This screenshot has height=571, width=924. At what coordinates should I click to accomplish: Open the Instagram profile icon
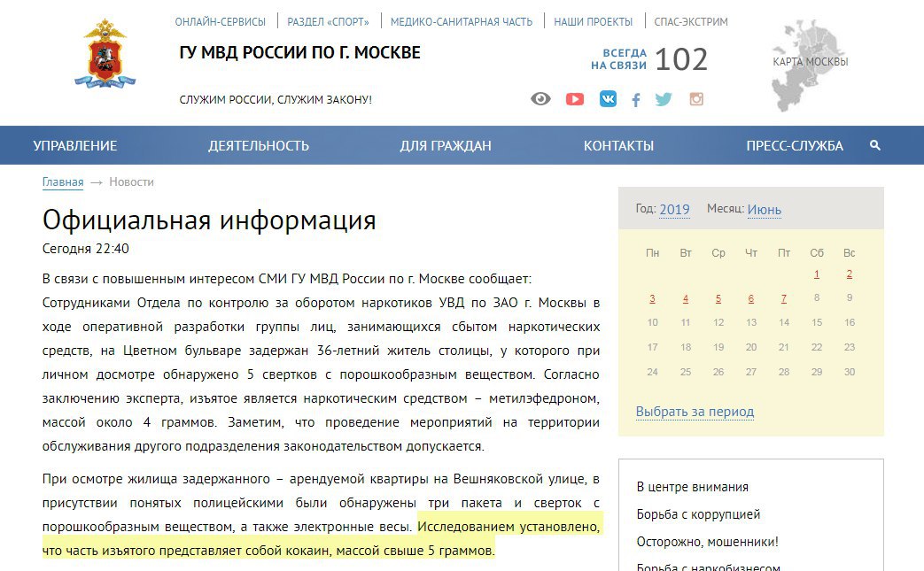pyautogui.click(x=696, y=99)
